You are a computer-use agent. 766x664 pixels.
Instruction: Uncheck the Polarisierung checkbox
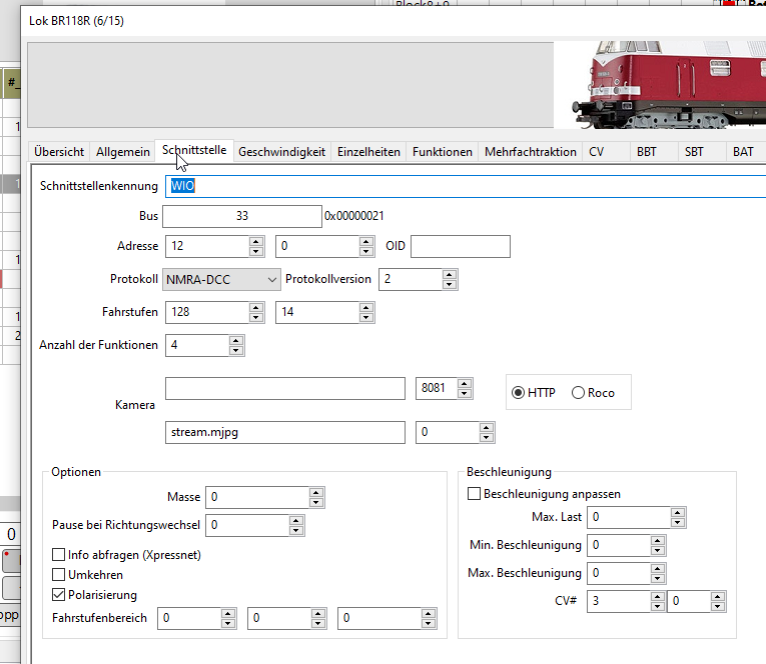pos(58,595)
